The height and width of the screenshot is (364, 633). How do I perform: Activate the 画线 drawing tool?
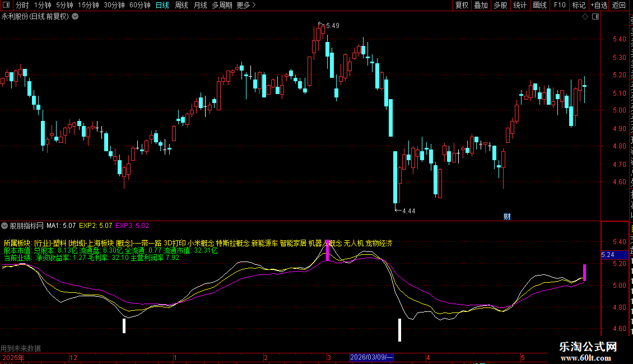pyautogui.click(x=539, y=5)
